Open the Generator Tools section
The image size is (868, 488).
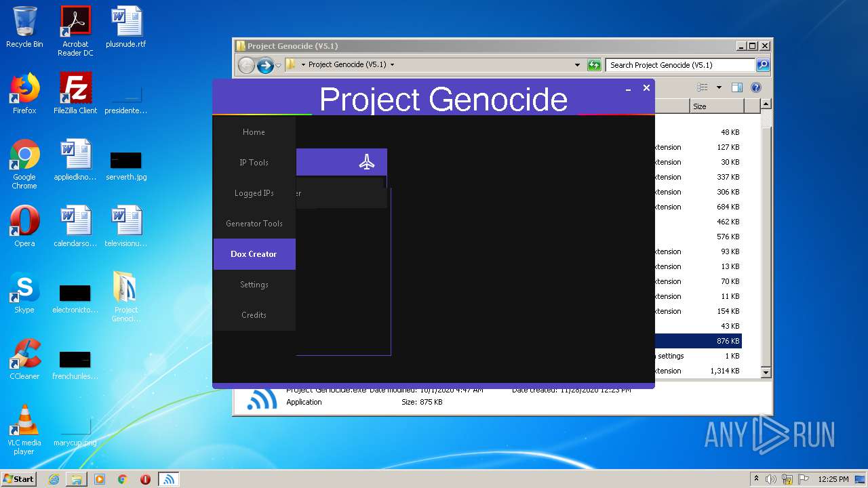pyautogui.click(x=254, y=224)
